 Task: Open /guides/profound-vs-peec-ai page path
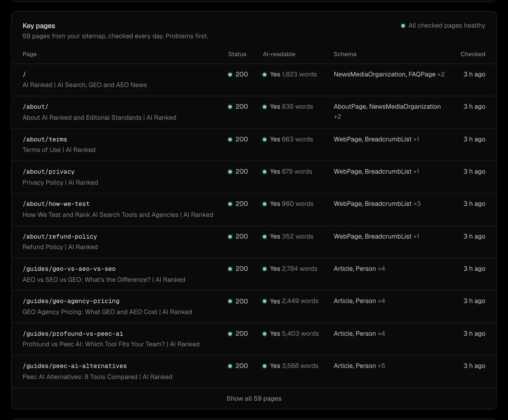coord(73,334)
